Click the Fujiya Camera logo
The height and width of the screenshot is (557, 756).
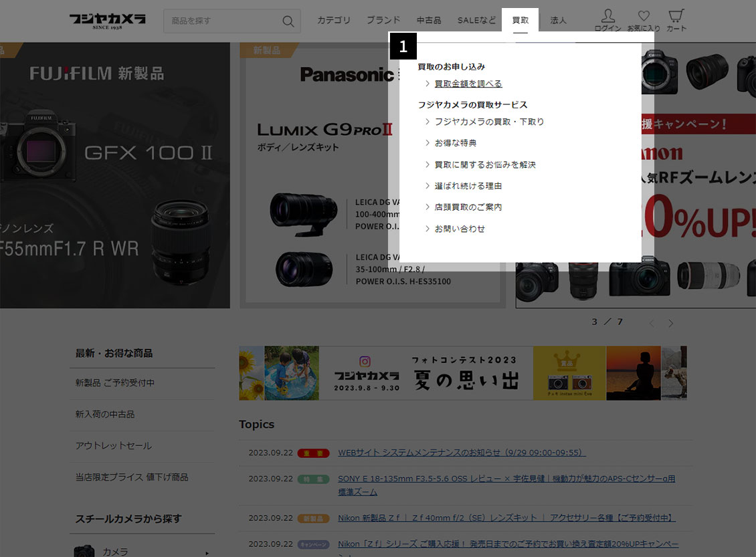click(107, 21)
